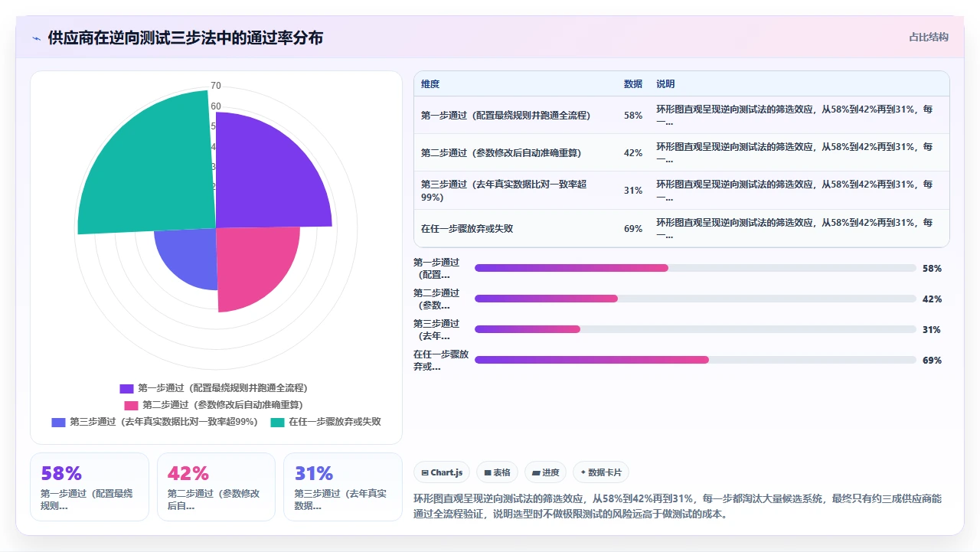This screenshot has width=980, height=552.
Task: Click the chart title 供应商在逆向测试三步法中的通过率分布
Action: (185, 38)
